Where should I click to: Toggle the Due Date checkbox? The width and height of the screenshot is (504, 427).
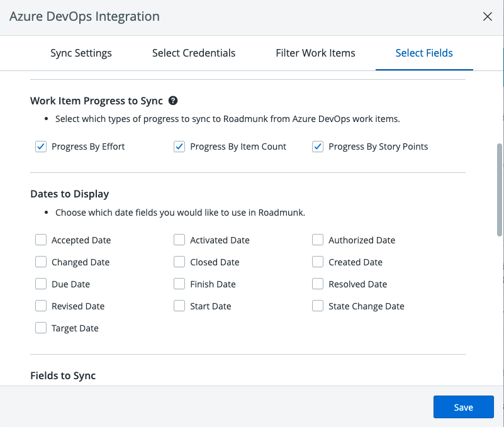tap(41, 284)
